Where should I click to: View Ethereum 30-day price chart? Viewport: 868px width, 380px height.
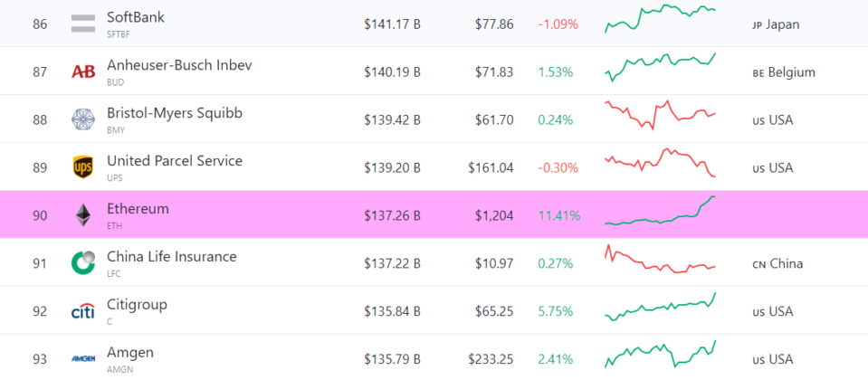[x=661, y=211]
